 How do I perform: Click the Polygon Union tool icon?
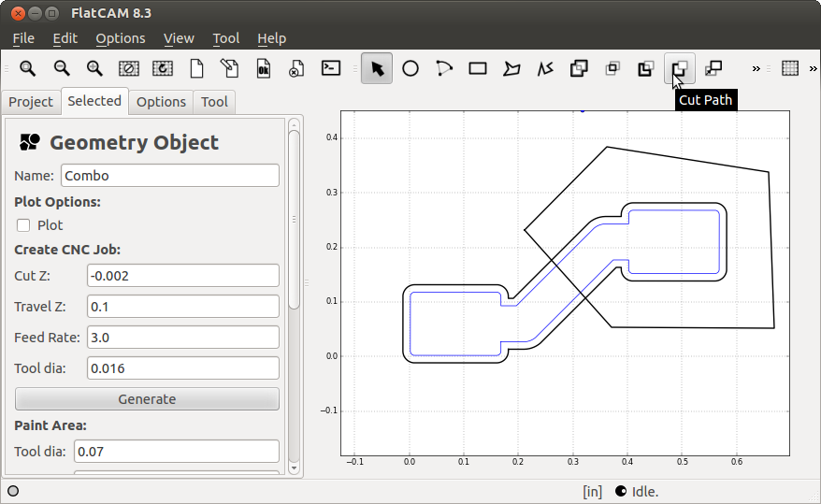579,68
